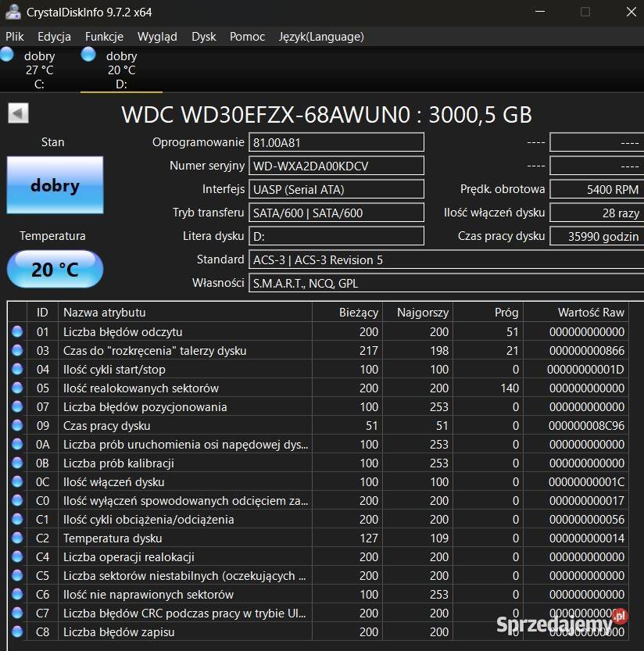Select the 'Liczba błędów zapisu' attribute name

click(119, 632)
